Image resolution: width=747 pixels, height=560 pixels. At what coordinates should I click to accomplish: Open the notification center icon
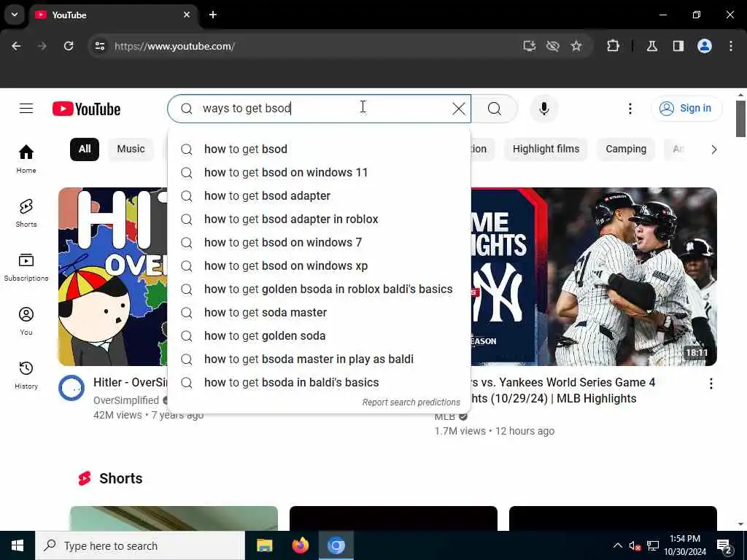click(x=724, y=547)
